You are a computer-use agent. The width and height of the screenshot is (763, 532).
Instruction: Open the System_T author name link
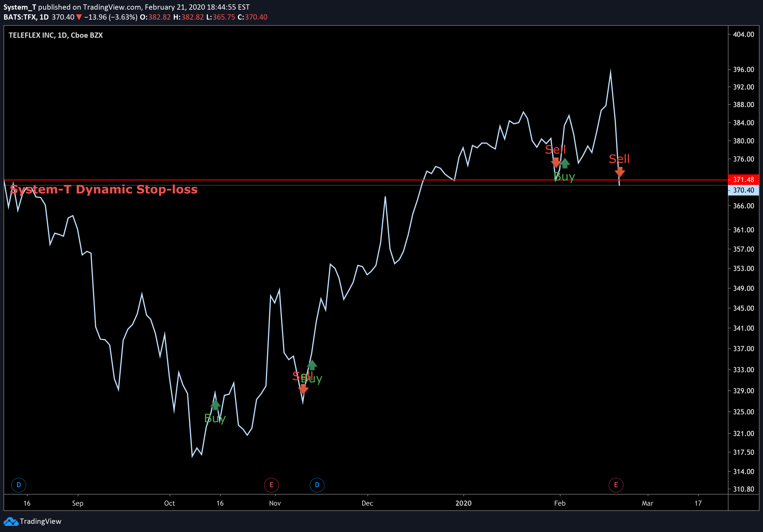(20, 7)
